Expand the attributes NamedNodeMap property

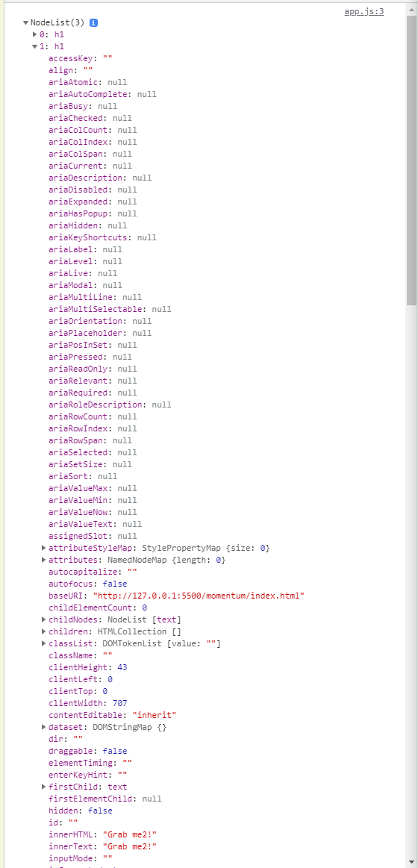click(44, 561)
